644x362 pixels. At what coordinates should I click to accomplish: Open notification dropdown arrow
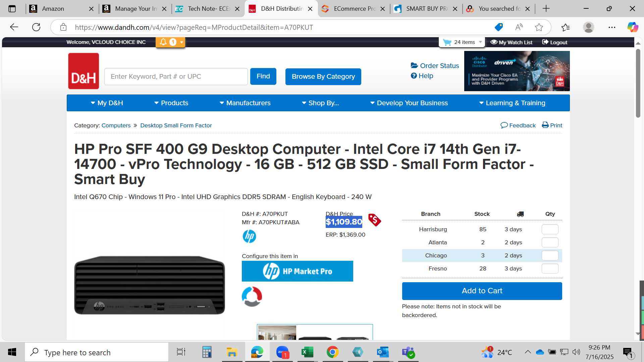(x=181, y=42)
